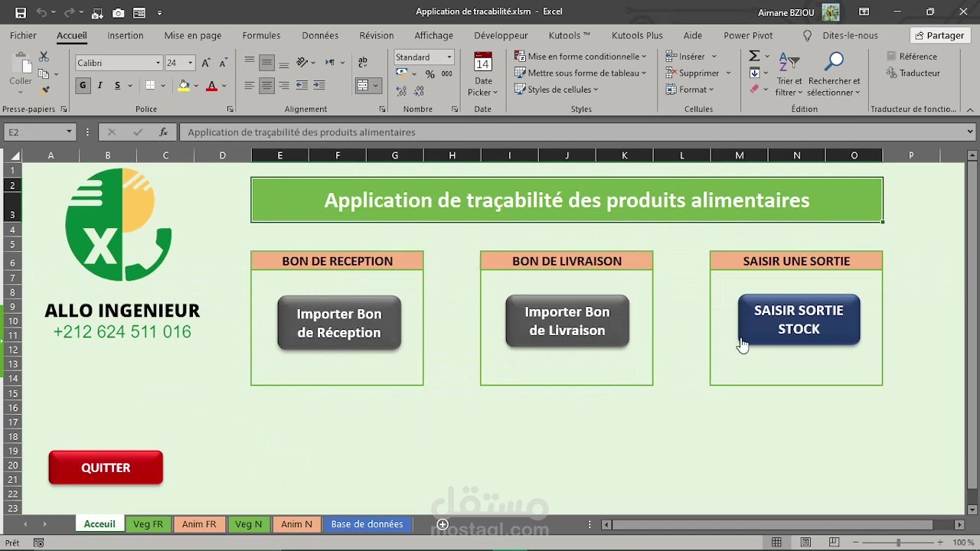
Task: Open the Insertion ribbon tab
Action: [126, 35]
